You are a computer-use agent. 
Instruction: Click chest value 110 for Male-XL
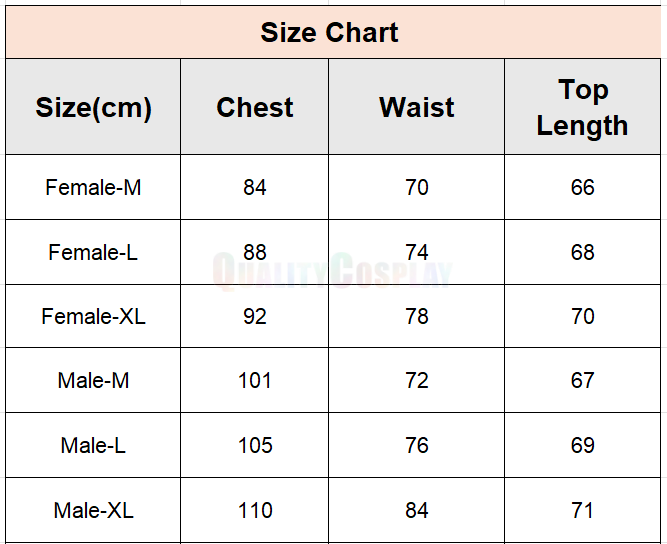(x=255, y=510)
